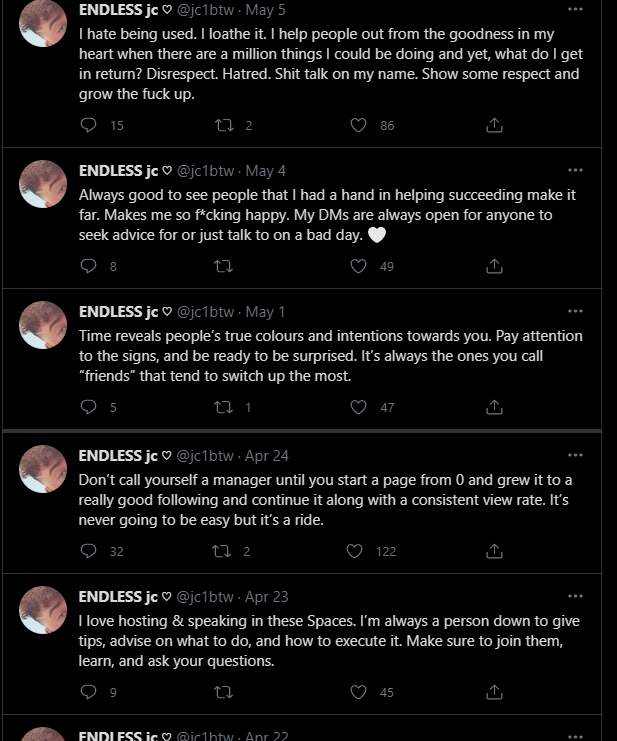Open profile avatar on the Apr 23 tweet
Viewport: 617px width, 741px height.
point(43,611)
